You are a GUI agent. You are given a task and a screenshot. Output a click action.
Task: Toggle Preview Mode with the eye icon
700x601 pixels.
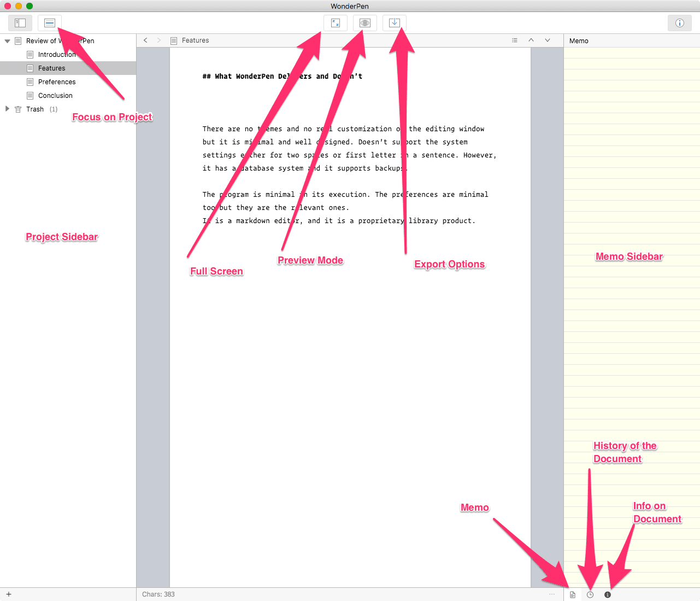pyautogui.click(x=365, y=23)
